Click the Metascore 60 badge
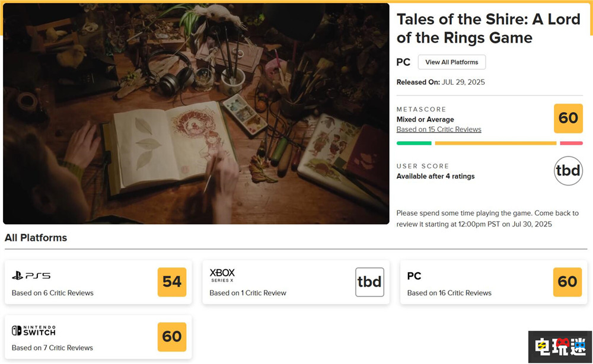Screen dimensions: 593x364 (568, 118)
